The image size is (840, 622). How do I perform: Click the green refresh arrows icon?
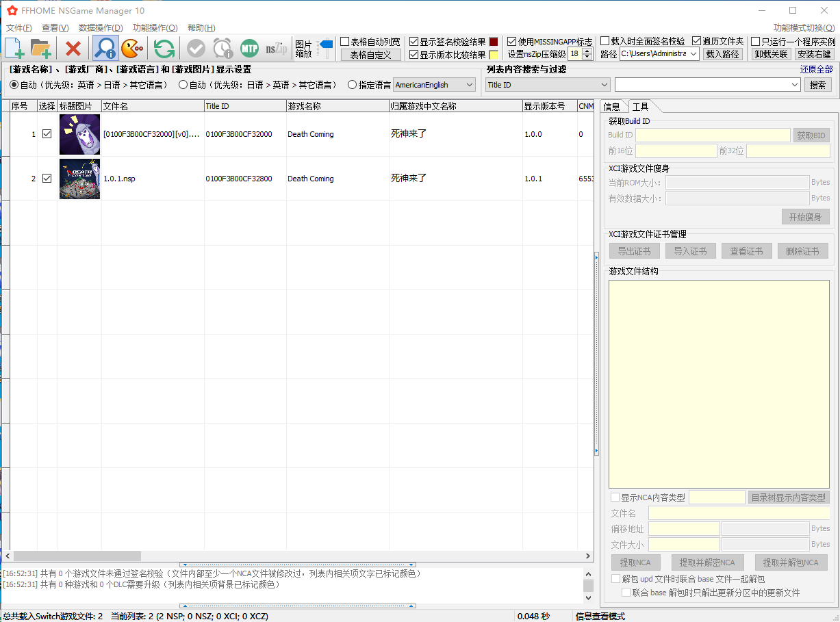[x=164, y=49]
